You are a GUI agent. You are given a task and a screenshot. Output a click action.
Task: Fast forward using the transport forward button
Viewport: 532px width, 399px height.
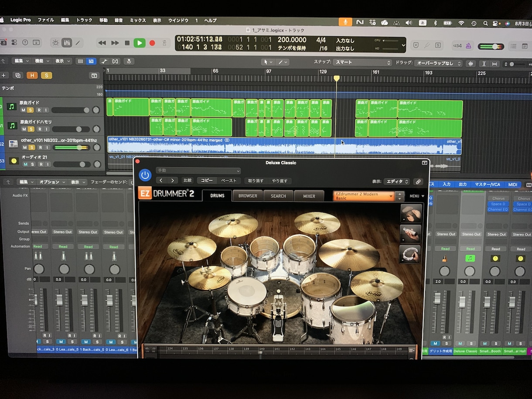pos(115,43)
